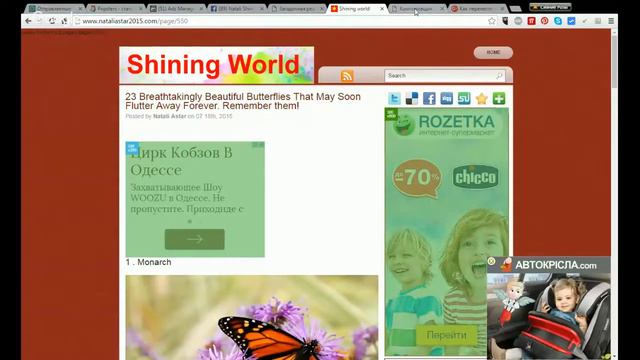The height and width of the screenshot is (360, 640).
Task: Share the post via the StumbleUpon icon
Action: (464, 98)
